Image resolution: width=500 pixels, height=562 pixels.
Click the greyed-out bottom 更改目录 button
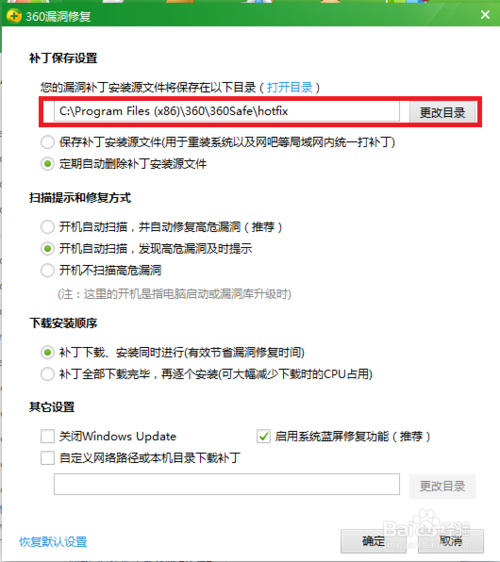point(442,486)
